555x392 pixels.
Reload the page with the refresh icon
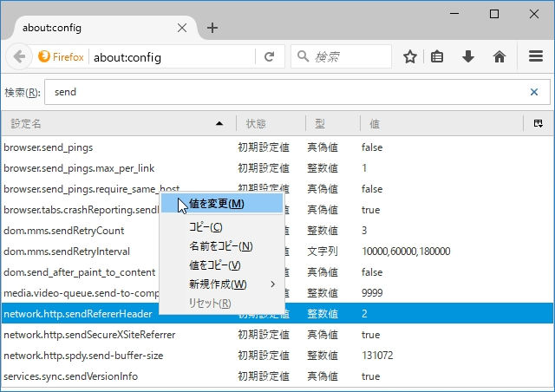tap(270, 56)
